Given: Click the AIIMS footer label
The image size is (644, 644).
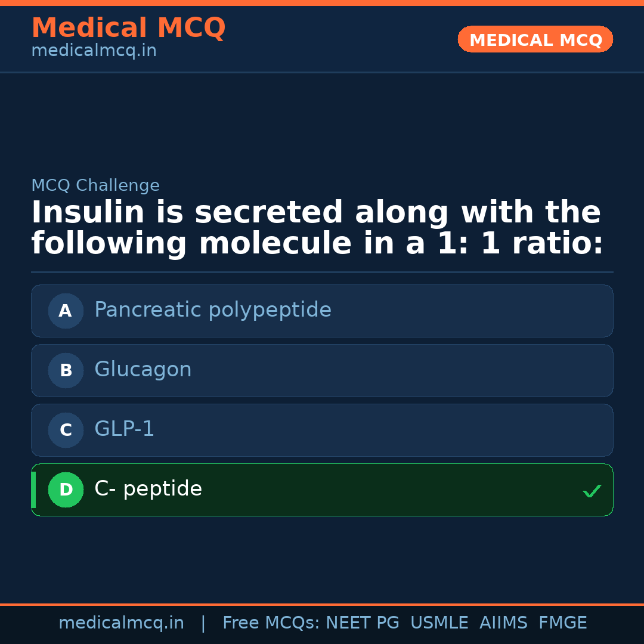Looking at the screenshot, I should 503,623.
